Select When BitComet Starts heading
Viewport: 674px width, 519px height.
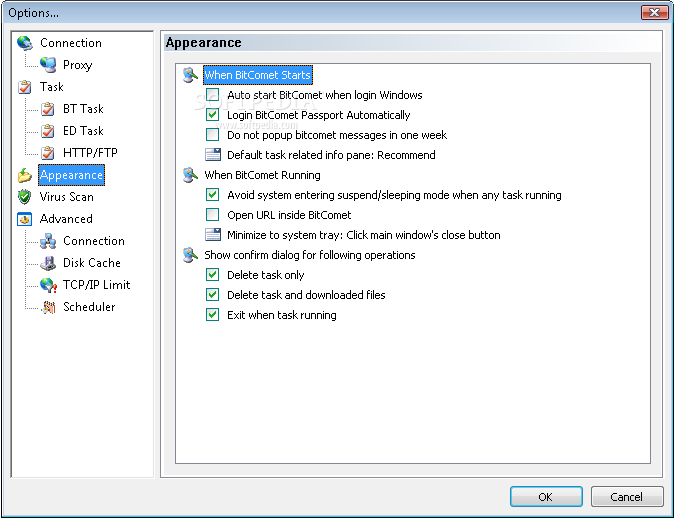[x=257, y=75]
